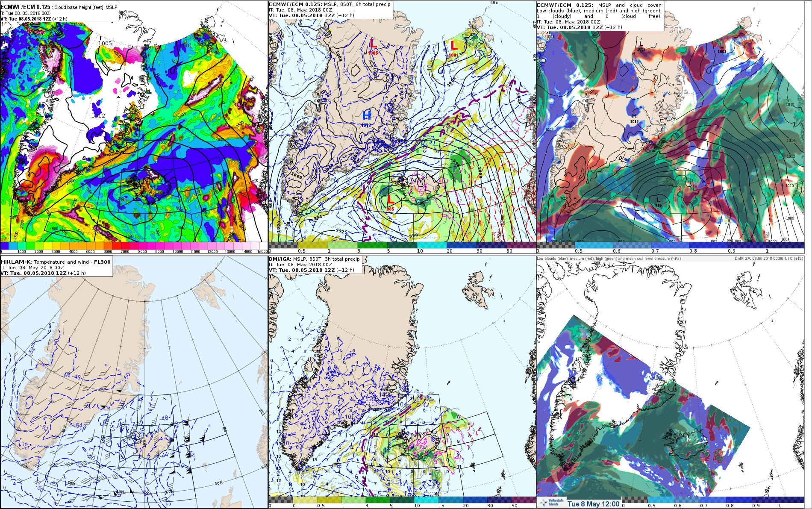Select 'DMI/IGA: MSLP, 850T, 3h total precip' title
The height and width of the screenshot is (509, 812).
click(x=315, y=259)
